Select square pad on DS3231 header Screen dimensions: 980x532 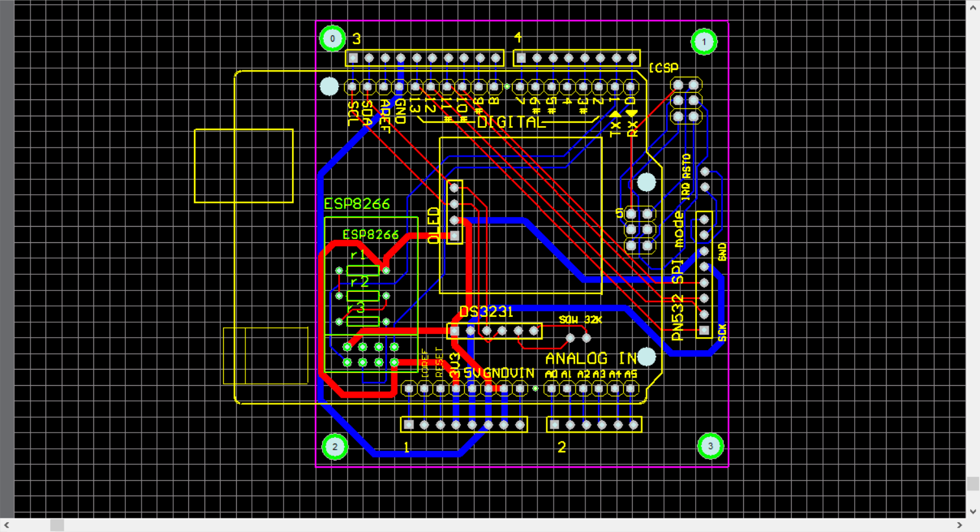click(454, 331)
